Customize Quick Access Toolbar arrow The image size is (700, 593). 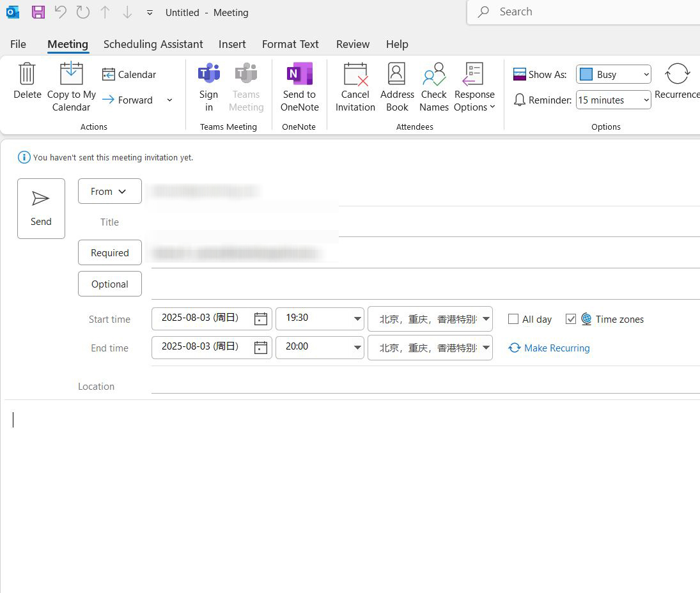coord(150,13)
